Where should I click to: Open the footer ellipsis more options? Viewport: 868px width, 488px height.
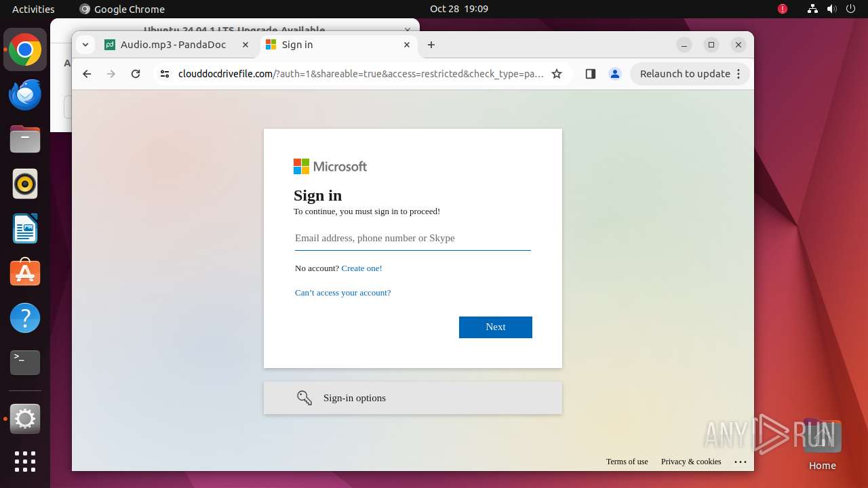click(741, 462)
